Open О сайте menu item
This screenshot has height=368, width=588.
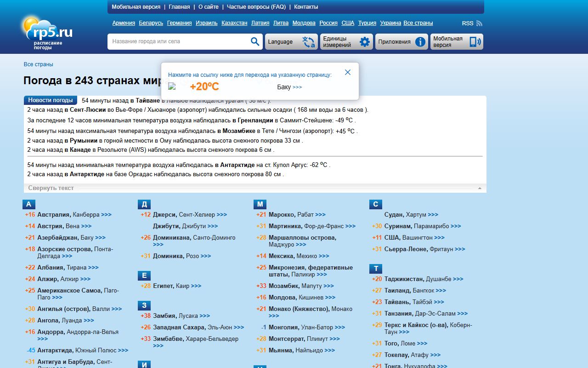click(x=209, y=7)
